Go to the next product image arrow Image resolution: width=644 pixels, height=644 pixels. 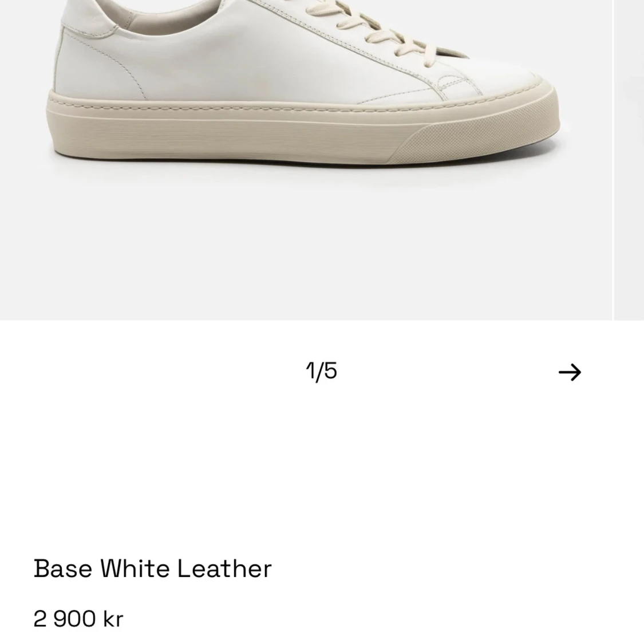(570, 372)
